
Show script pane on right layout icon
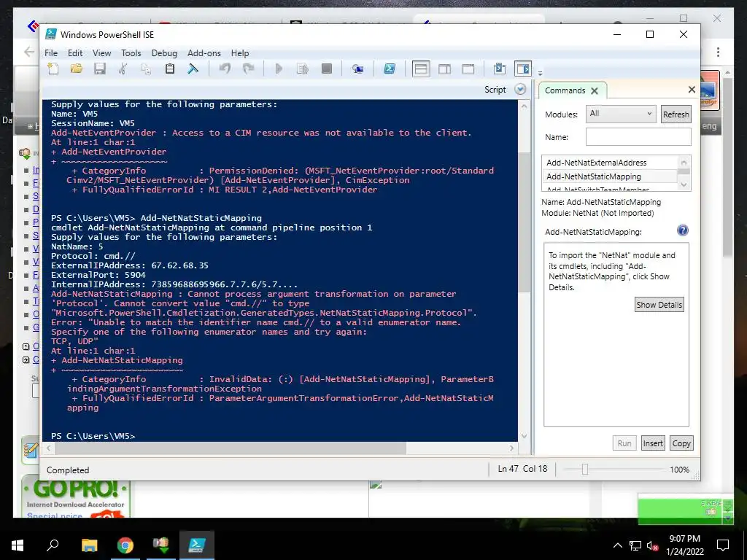click(x=444, y=69)
